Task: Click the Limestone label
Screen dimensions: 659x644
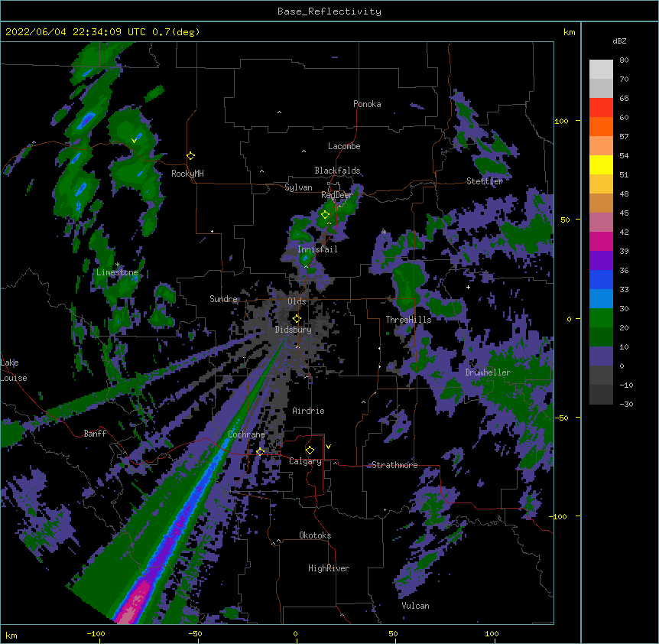Action: point(117,272)
